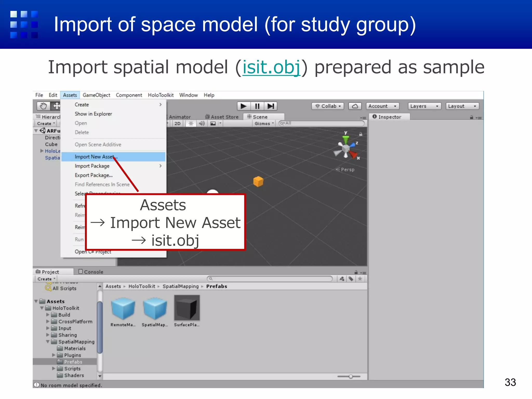The height and width of the screenshot is (399, 532).
Task: Expand the CrossPlatform folder
Action: pos(48,321)
